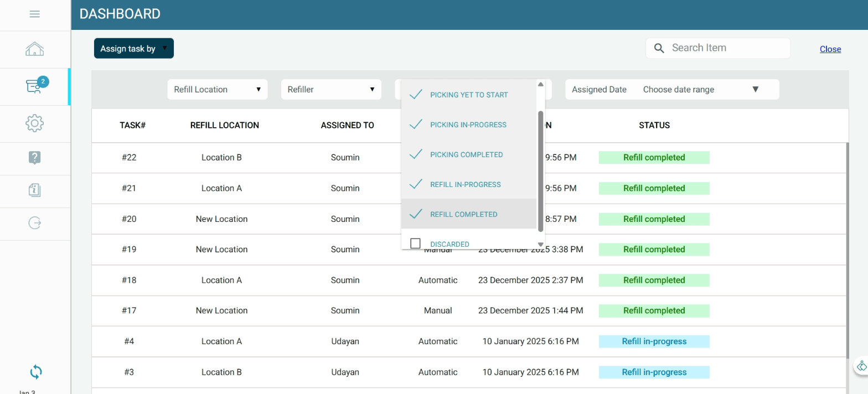This screenshot has height=394, width=868.
Task: Open the information booklet icon
Action: point(34,190)
